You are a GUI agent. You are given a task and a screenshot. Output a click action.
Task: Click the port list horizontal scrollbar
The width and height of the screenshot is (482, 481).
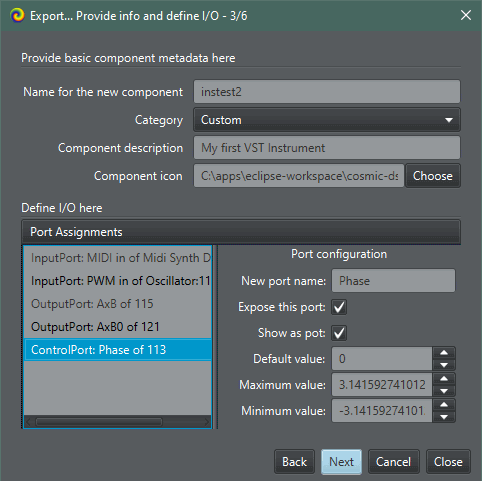pyautogui.click(x=118, y=422)
